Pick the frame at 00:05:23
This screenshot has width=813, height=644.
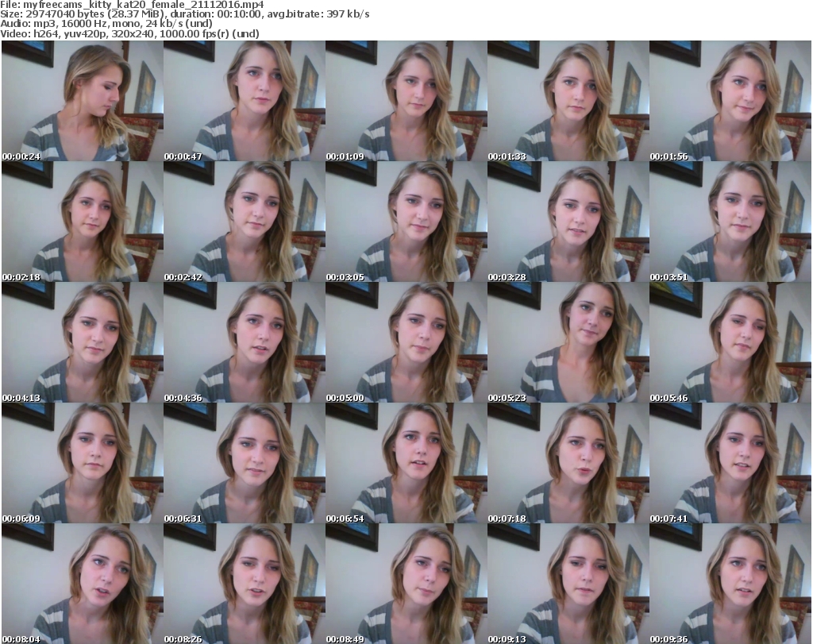click(568, 342)
